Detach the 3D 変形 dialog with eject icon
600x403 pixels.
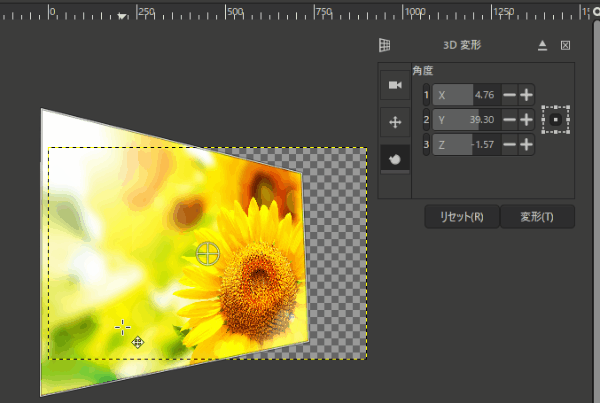[x=542, y=46]
